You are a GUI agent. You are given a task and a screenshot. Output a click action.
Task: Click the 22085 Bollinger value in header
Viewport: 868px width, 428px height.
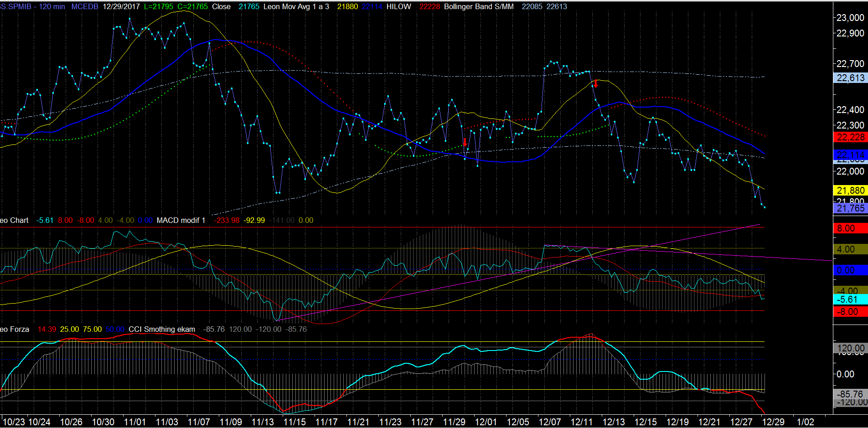tap(532, 7)
